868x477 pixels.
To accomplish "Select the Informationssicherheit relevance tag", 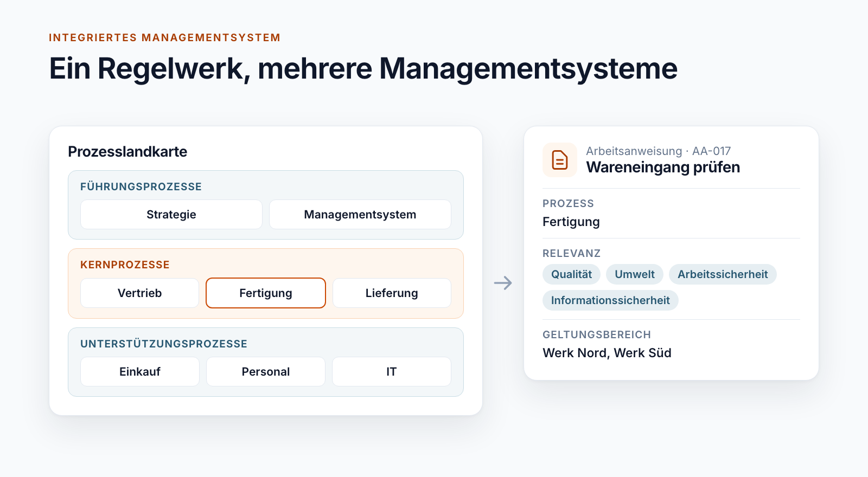I will 610,300.
